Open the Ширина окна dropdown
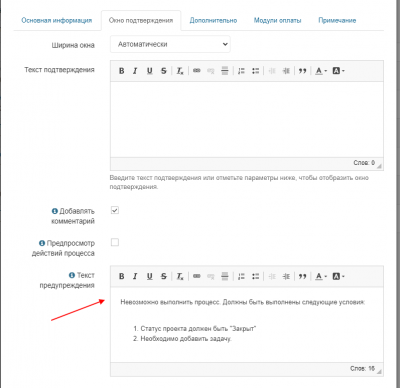 [170, 44]
